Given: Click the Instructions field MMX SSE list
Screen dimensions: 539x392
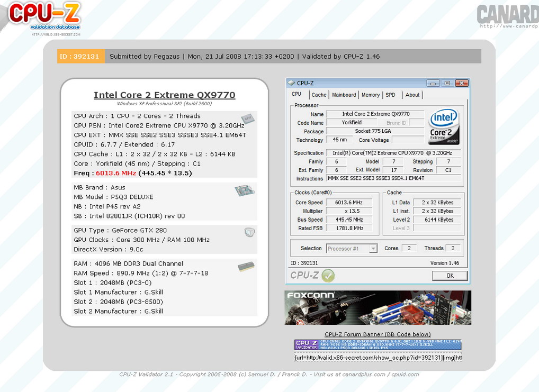Looking at the screenshot, I should coord(393,178).
